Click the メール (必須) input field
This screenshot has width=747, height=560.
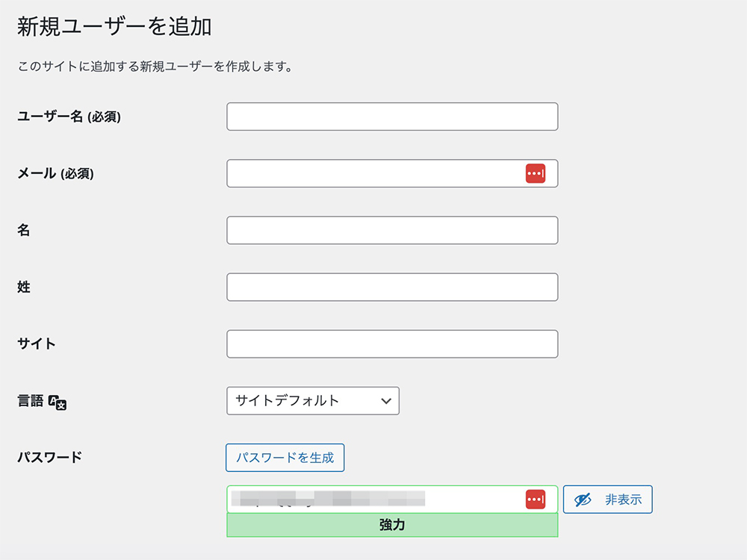[x=392, y=173]
